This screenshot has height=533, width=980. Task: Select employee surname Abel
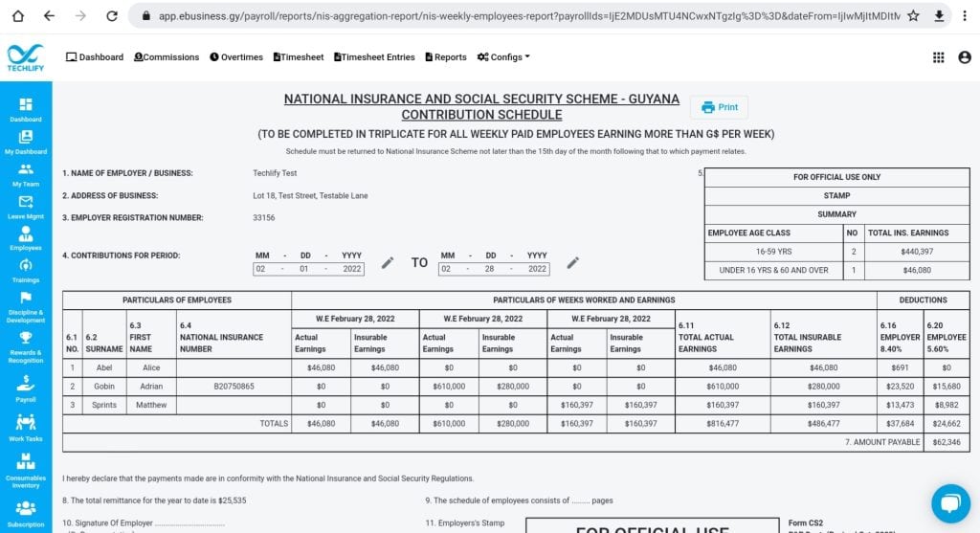click(x=103, y=368)
